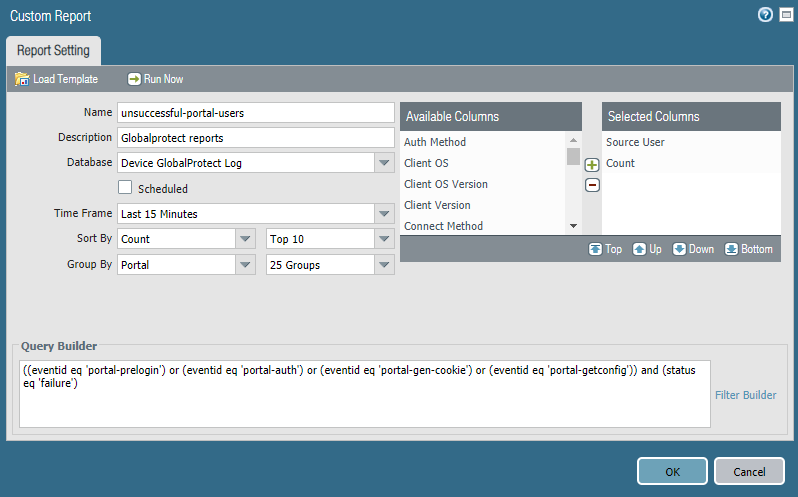Click the Available Columns scrollbar down arrow

click(x=573, y=227)
